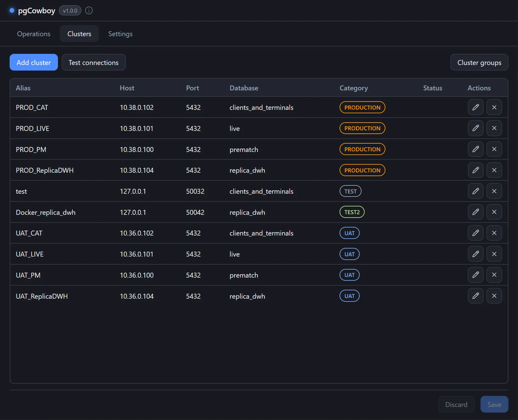Remove PROD_ReplicaDWH with the X icon
This screenshot has height=420, width=518.
pos(494,170)
